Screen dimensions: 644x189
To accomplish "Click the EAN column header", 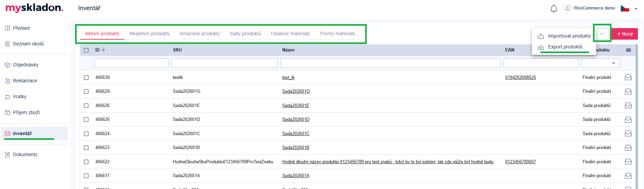I will (510, 50).
